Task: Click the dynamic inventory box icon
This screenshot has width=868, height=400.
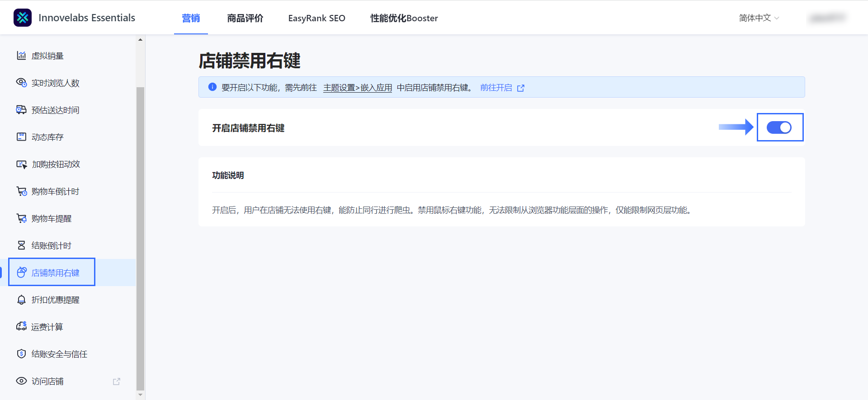Action: [x=21, y=137]
